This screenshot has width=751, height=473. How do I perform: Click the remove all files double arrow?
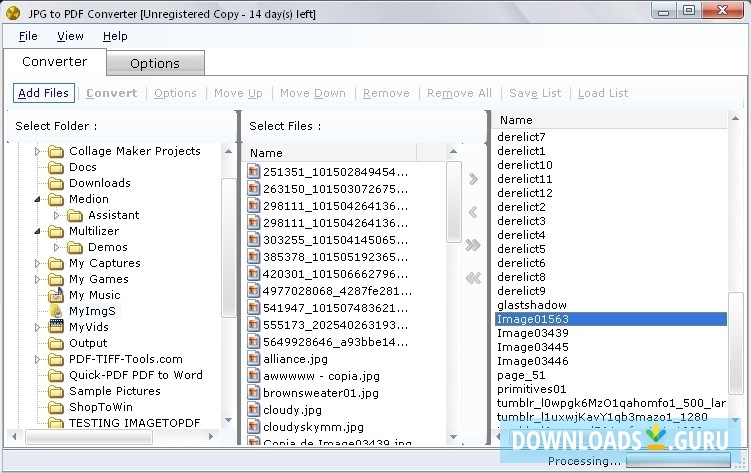coord(473,278)
